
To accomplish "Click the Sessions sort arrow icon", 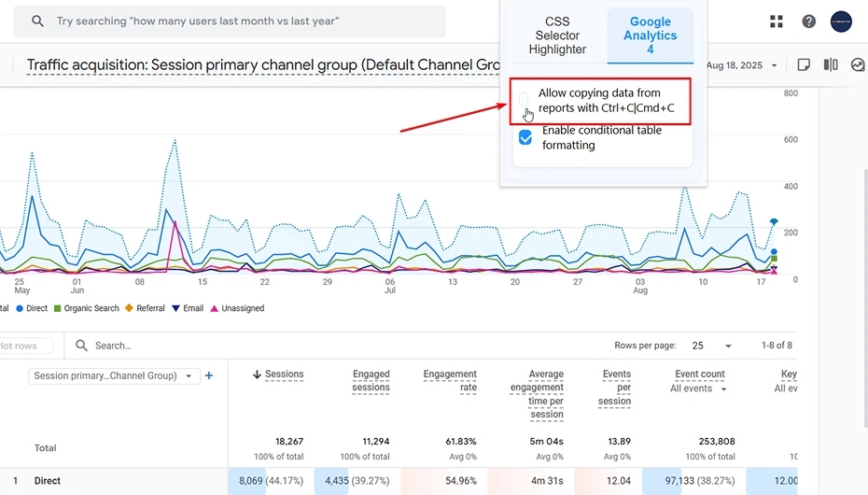I will (257, 375).
